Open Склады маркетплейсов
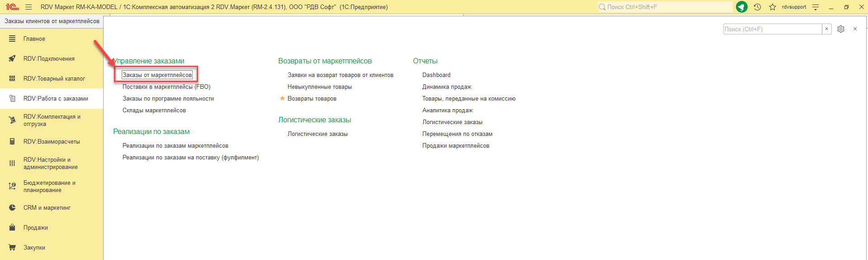Screen dimensions: 868x260 point(154,111)
